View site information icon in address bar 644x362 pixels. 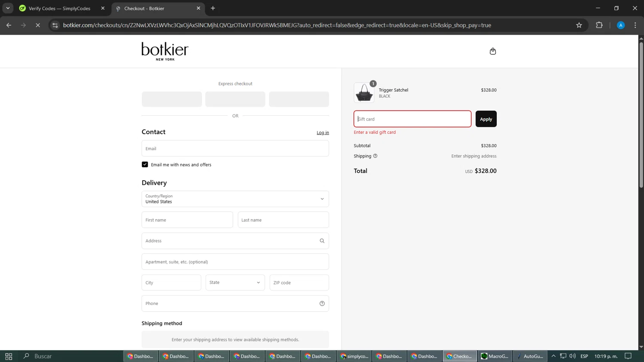[x=55, y=25]
